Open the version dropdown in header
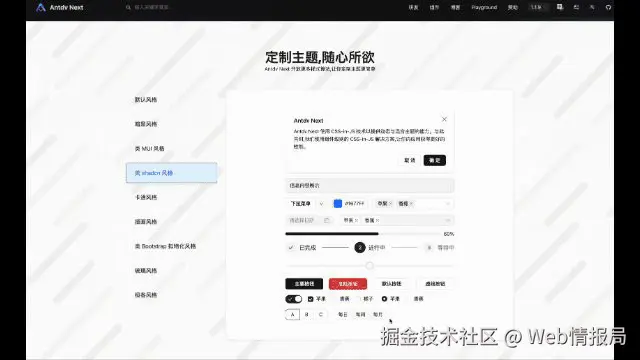The height and width of the screenshot is (360, 640). pos(538,7)
